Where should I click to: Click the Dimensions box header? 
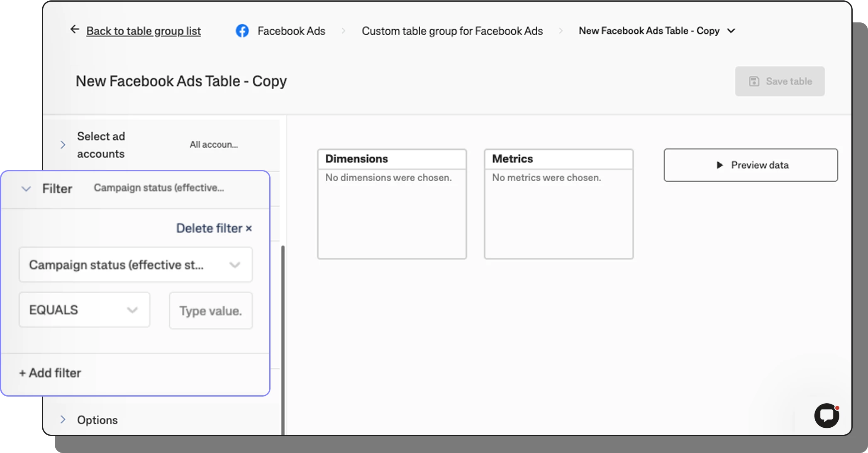tap(392, 159)
